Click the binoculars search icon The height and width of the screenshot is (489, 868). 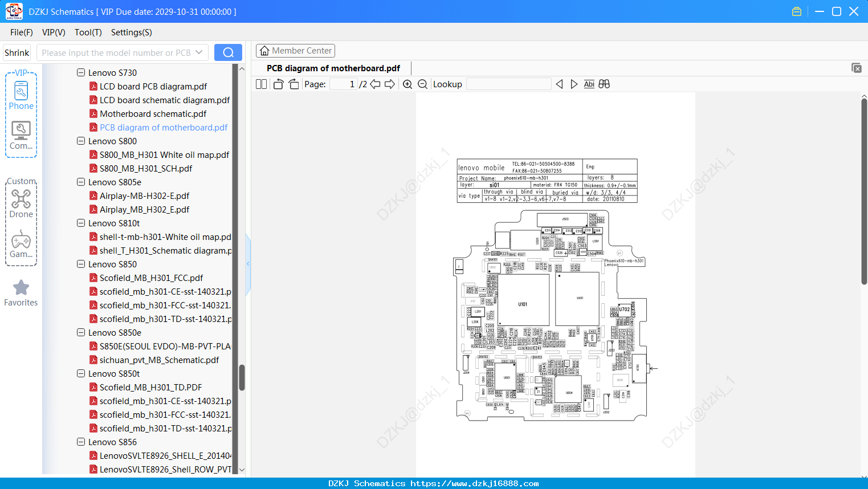click(604, 84)
